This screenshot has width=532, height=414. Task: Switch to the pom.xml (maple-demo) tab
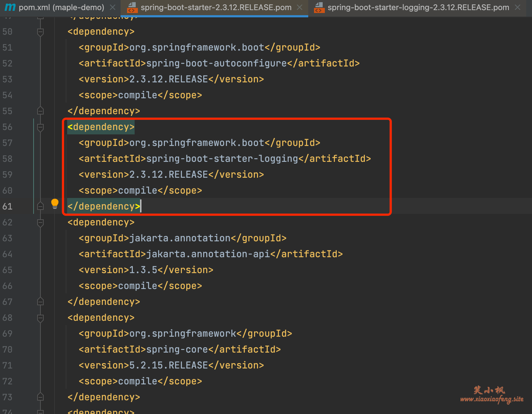(61, 7)
